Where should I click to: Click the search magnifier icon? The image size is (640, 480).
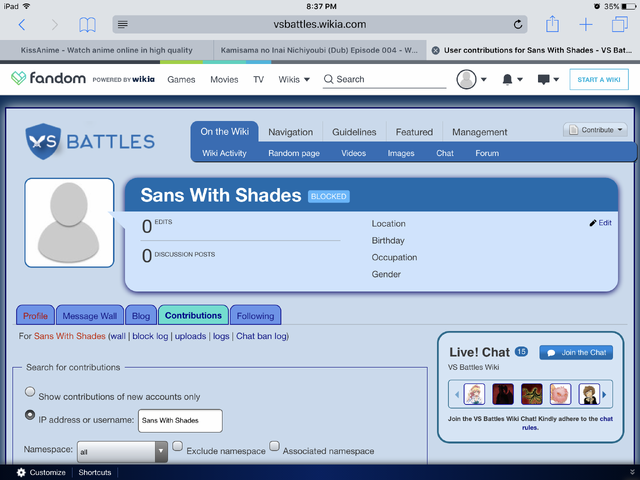click(x=328, y=79)
